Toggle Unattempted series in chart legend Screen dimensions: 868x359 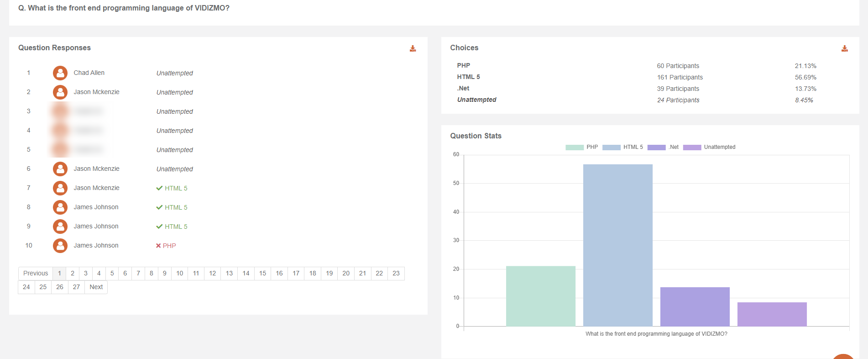point(709,147)
